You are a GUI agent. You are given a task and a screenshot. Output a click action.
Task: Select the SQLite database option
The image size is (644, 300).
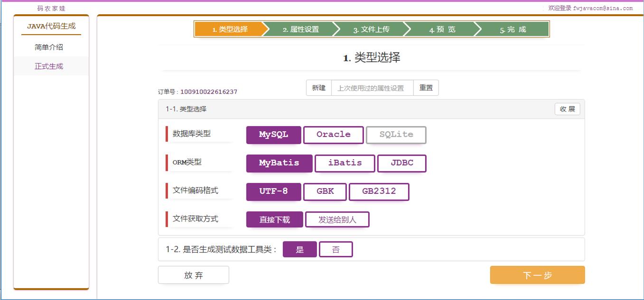396,135
